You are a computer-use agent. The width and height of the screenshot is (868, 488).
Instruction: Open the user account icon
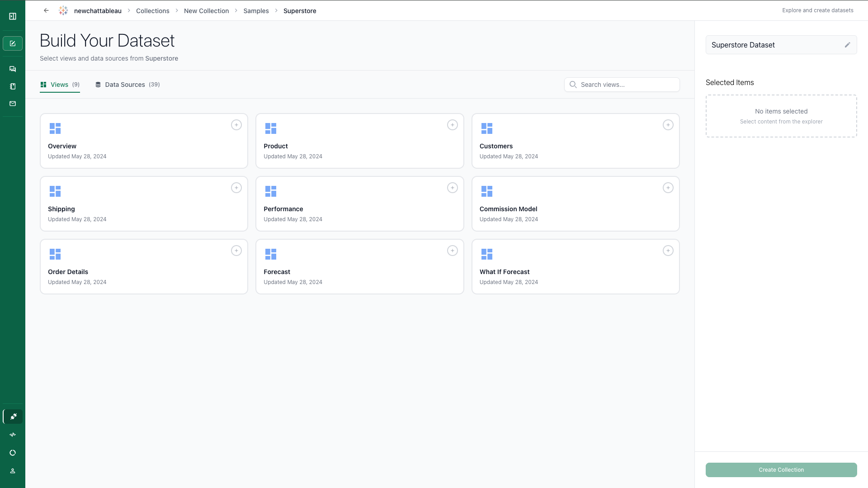pos(13,470)
